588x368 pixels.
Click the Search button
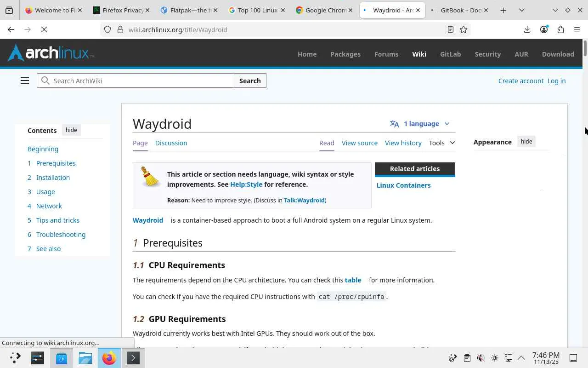click(x=250, y=80)
